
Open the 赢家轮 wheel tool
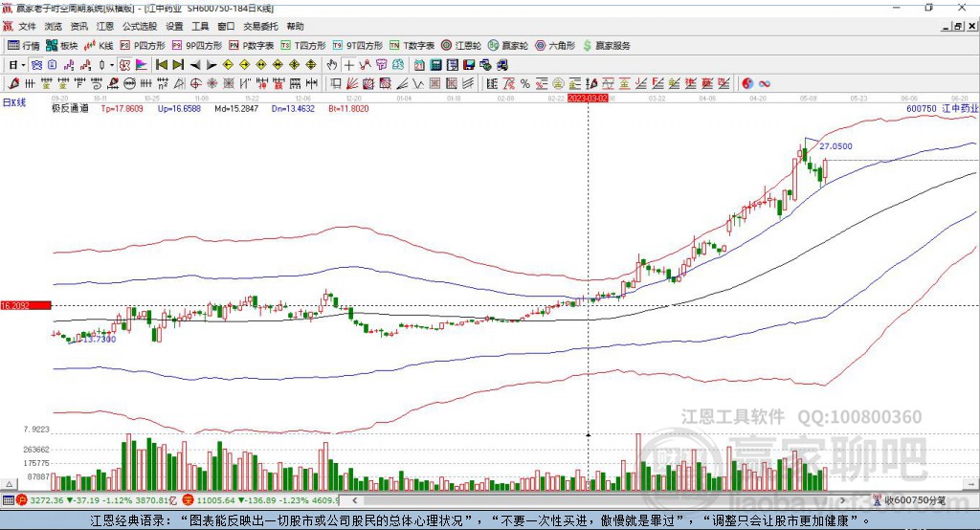508,46
